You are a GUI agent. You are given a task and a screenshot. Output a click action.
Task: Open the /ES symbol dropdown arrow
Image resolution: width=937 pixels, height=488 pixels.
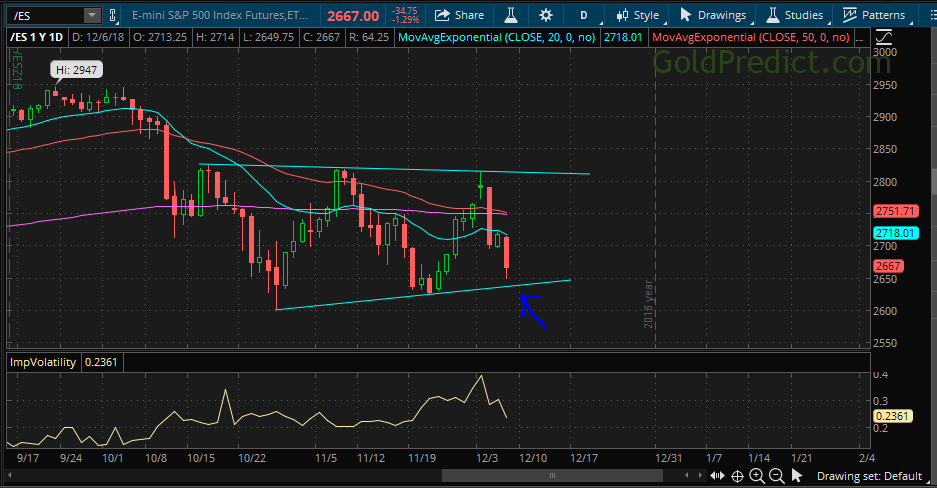[x=92, y=15]
